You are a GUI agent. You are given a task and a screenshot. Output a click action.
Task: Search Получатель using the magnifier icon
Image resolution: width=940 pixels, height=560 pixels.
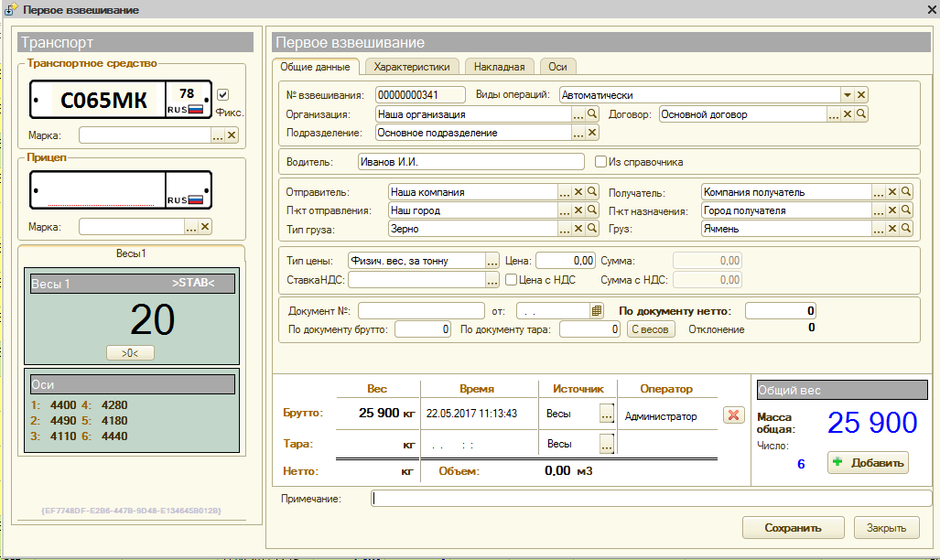[x=906, y=192]
